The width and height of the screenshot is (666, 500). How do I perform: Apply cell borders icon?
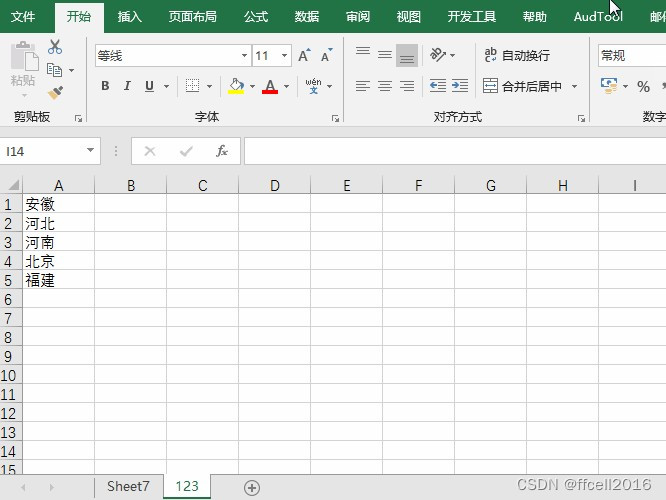(192, 86)
